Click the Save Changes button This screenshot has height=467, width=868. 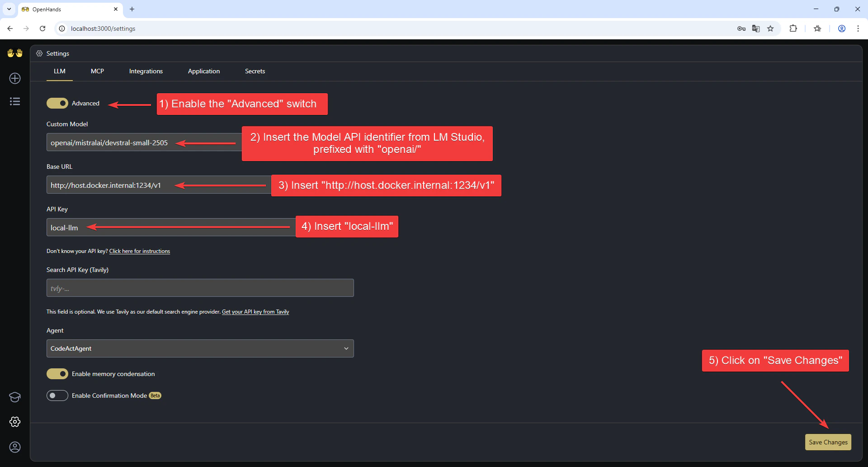[828, 442]
